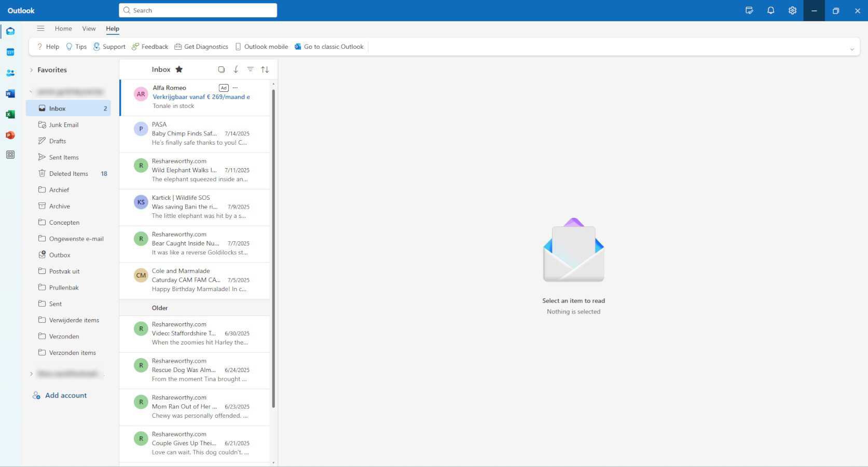
Task: Open the Postvak uit folder
Action: click(68, 271)
